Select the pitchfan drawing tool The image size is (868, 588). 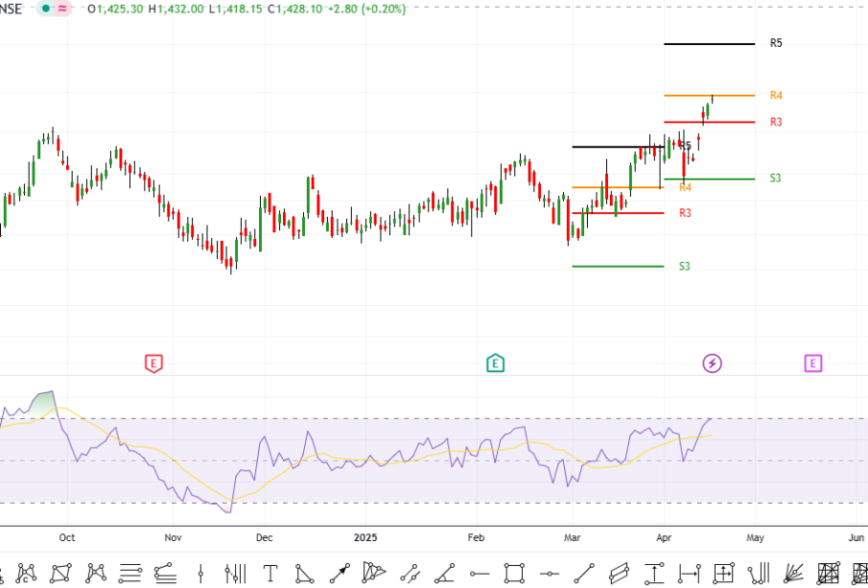375,573
